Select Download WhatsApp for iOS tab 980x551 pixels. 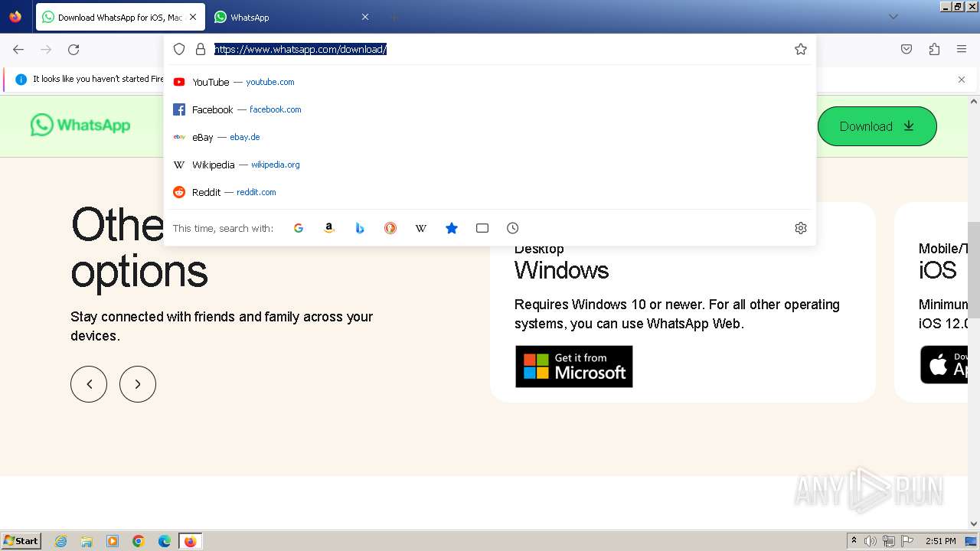tap(120, 17)
